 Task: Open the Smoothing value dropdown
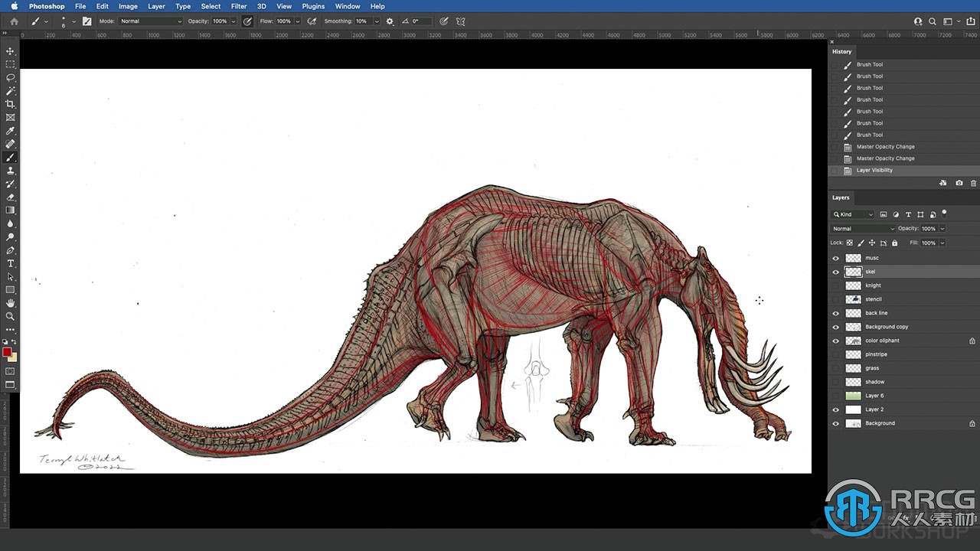point(376,21)
